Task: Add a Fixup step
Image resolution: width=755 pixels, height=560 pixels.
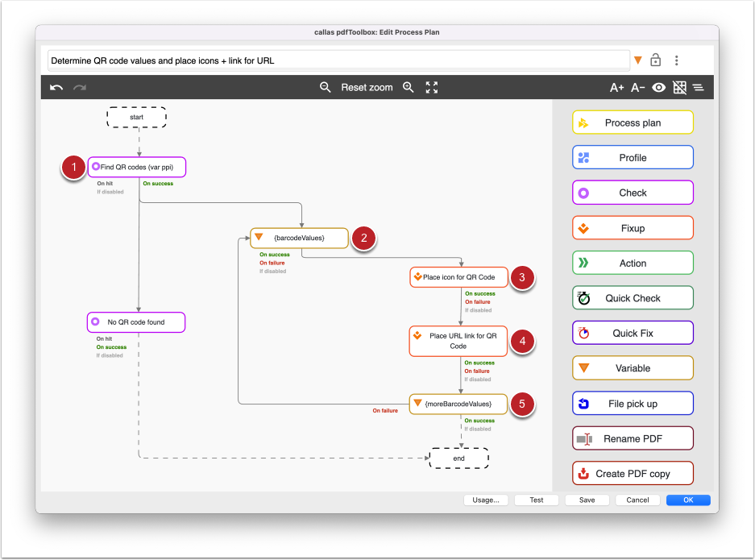Action: click(x=633, y=228)
